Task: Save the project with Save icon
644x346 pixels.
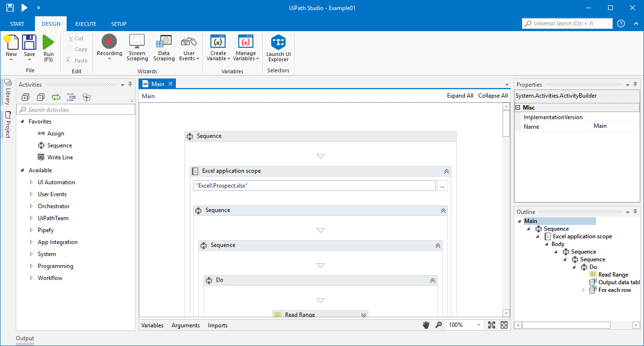Action: point(29,43)
